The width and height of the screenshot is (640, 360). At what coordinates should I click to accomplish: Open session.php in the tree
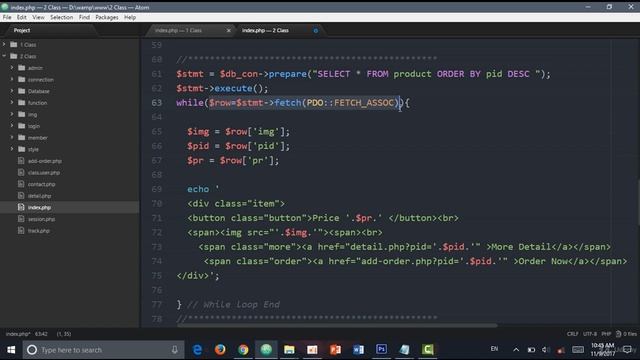(42, 219)
